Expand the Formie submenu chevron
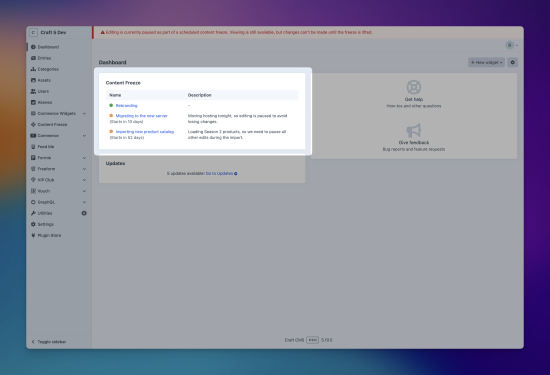 pyautogui.click(x=84, y=158)
